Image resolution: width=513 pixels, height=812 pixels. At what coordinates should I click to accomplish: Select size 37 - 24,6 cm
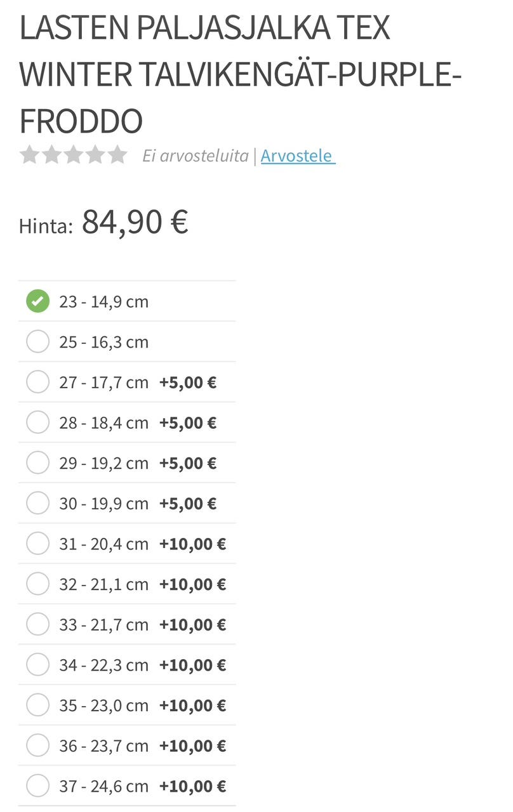[x=38, y=787]
